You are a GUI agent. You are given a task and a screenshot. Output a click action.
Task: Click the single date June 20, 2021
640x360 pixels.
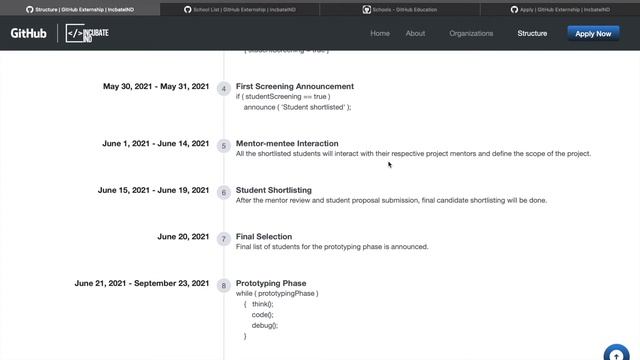coord(183,236)
